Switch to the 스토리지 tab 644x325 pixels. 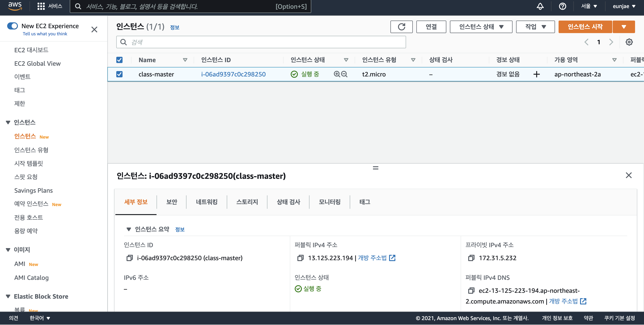click(247, 202)
